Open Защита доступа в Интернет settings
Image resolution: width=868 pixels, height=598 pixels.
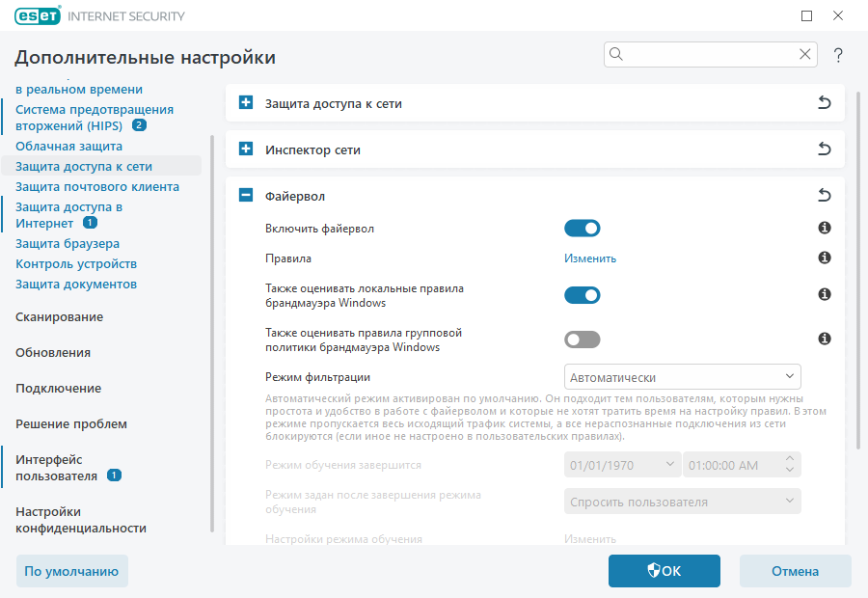tap(68, 215)
